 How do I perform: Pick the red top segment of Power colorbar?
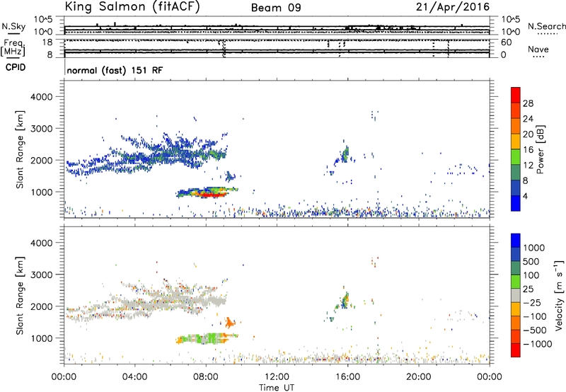[516, 95]
